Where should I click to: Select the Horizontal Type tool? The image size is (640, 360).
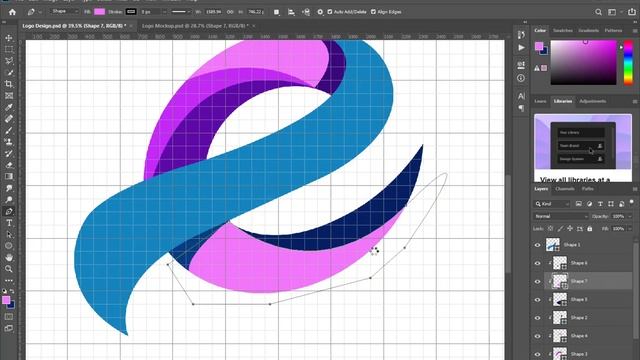pos(9,223)
